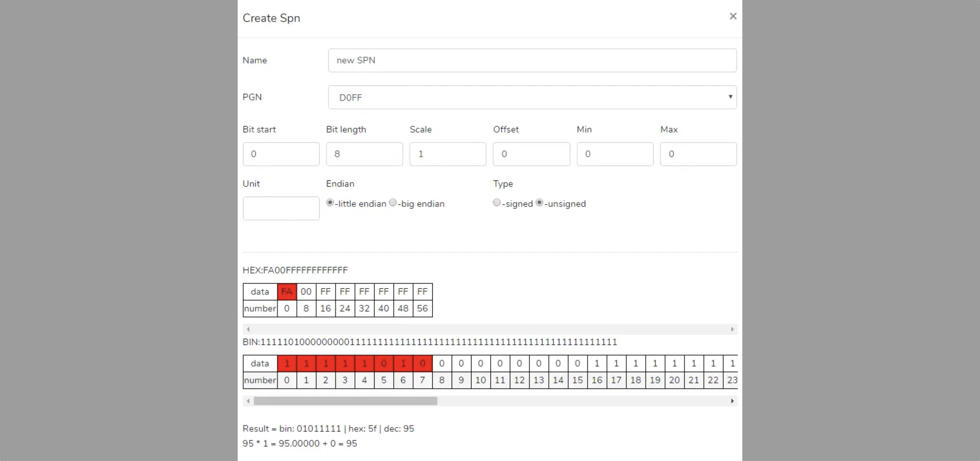The height and width of the screenshot is (461, 980).
Task: Click the left arrow on binary table scrollbar
Action: click(248, 401)
